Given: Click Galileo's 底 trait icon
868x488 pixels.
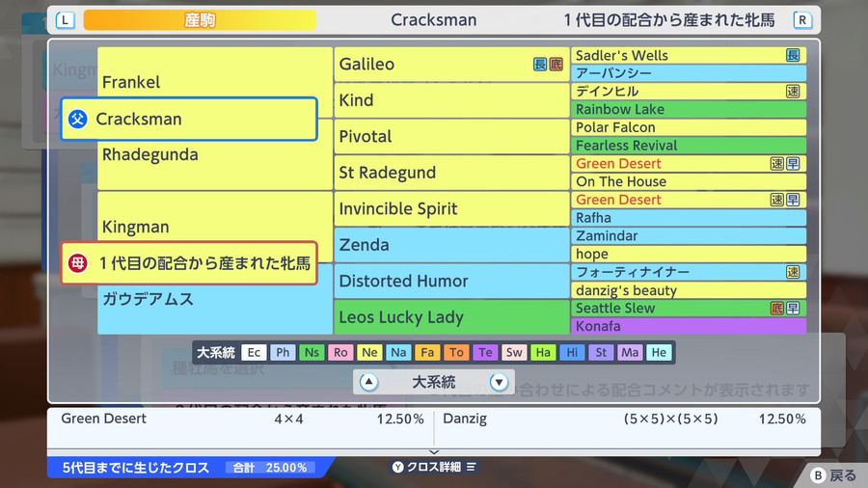Looking at the screenshot, I should (x=556, y=65).
